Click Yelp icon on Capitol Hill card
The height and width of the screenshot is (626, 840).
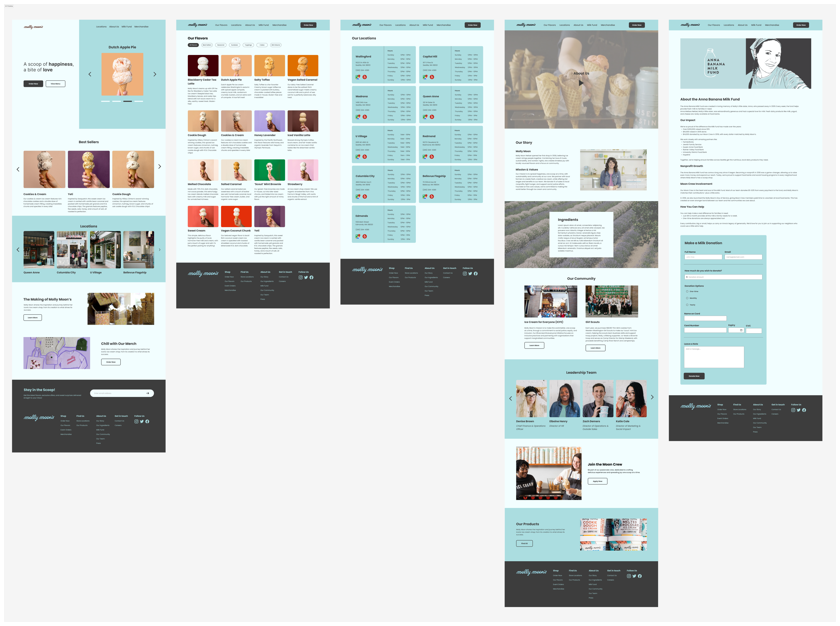click(432, 77)
